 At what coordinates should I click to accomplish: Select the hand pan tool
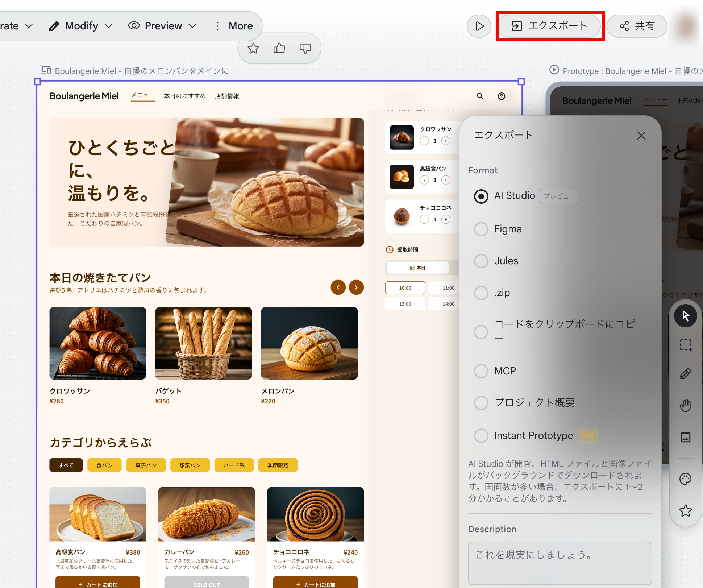click(x=685, y=405)
